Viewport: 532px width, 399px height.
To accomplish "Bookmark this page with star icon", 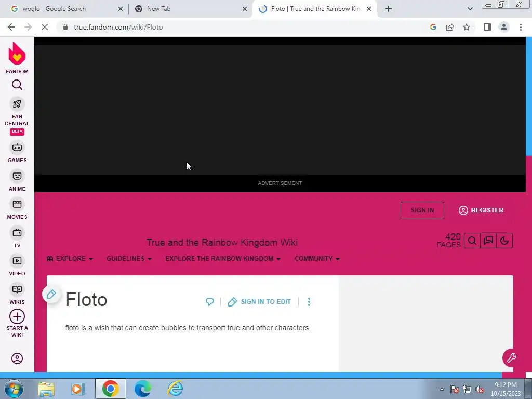I will [x=467, y=27].
